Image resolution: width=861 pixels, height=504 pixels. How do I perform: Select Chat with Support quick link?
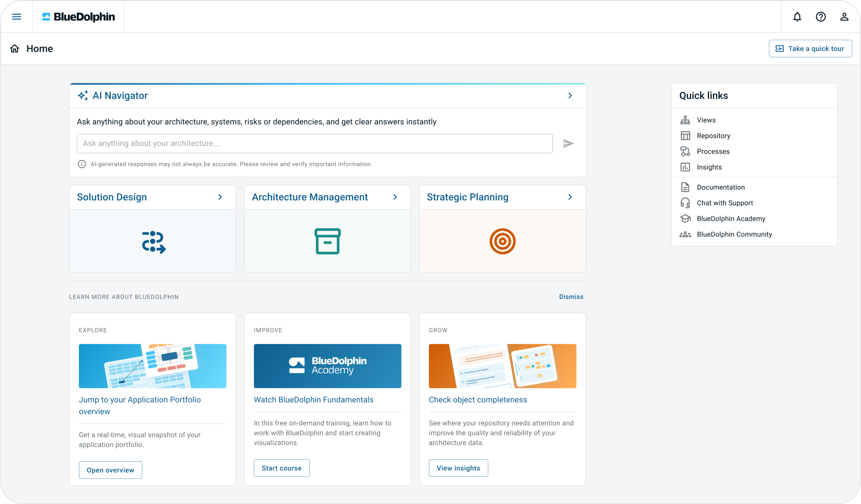(x=725, y=203)
